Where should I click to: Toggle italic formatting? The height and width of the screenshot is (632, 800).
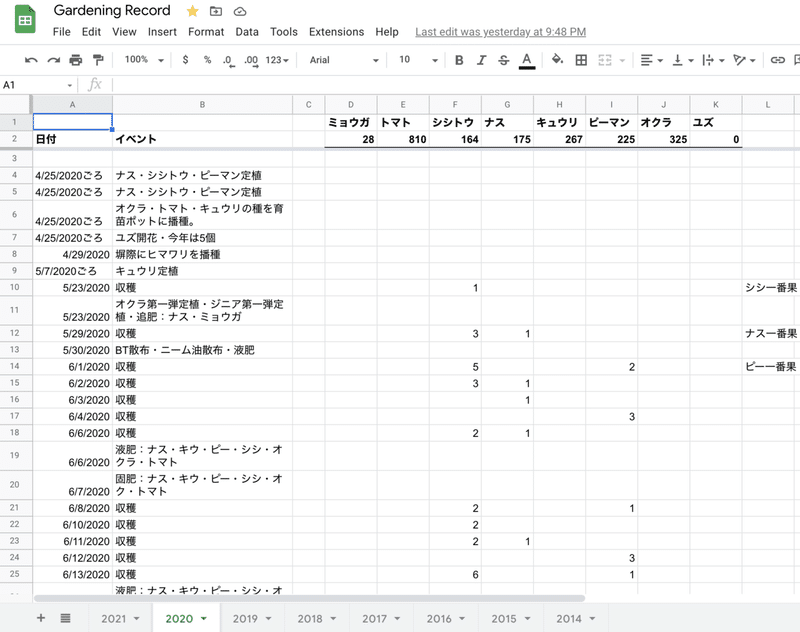[481, 60]
